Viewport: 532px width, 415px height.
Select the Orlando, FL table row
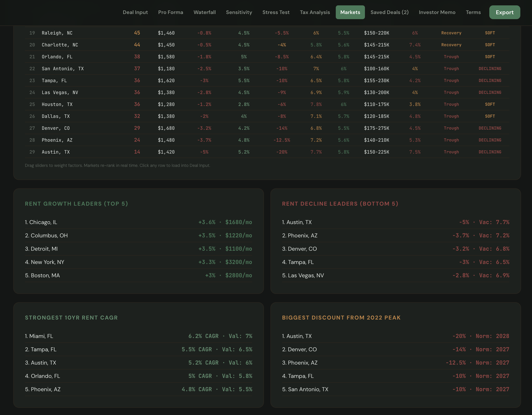pos(267,57)
